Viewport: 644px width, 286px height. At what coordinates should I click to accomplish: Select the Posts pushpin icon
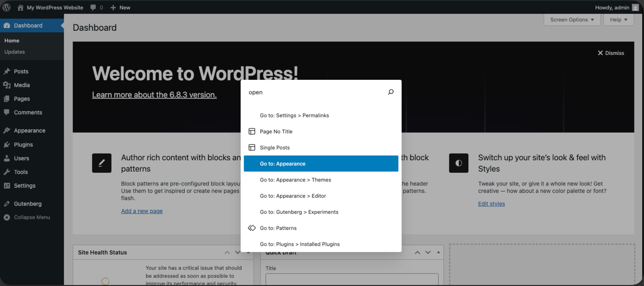pos(7,71)
